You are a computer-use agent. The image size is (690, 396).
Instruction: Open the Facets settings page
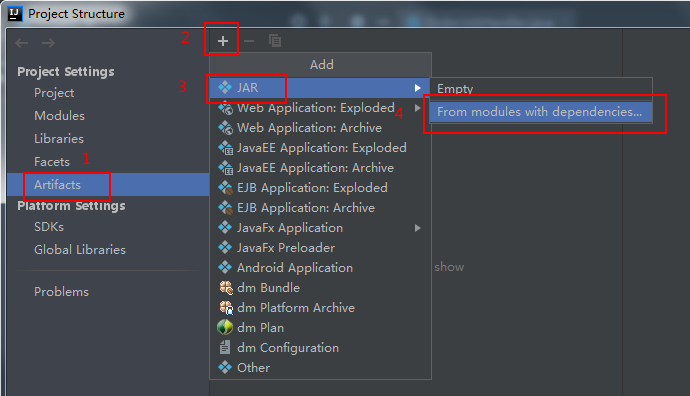(52, 161)
